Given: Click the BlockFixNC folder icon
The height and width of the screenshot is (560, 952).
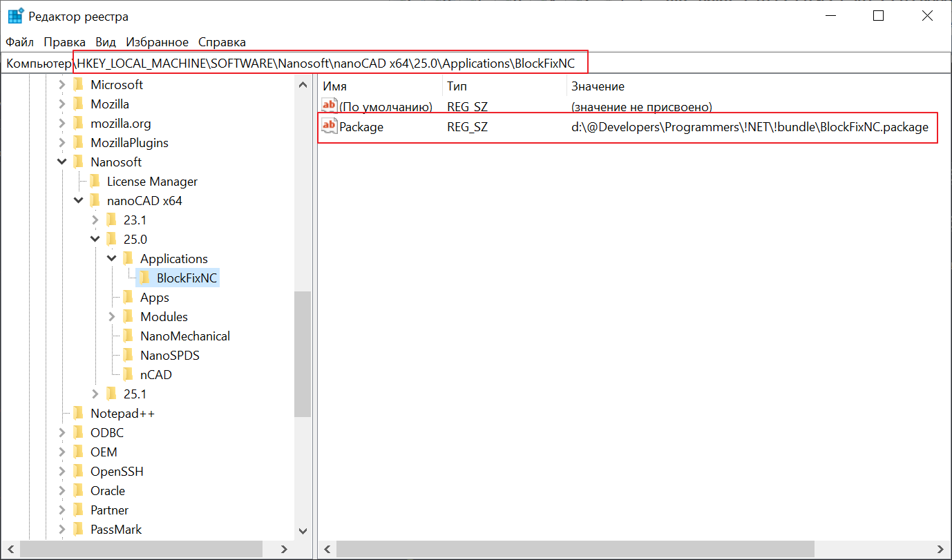Looking at the screenshot, I should 144,278.
